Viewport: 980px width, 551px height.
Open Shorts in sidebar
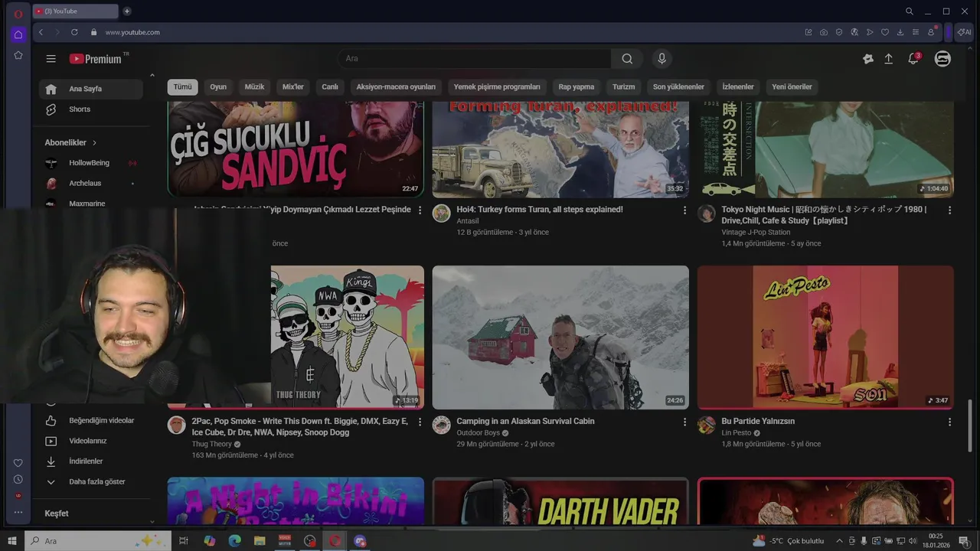tap(91, 109)
